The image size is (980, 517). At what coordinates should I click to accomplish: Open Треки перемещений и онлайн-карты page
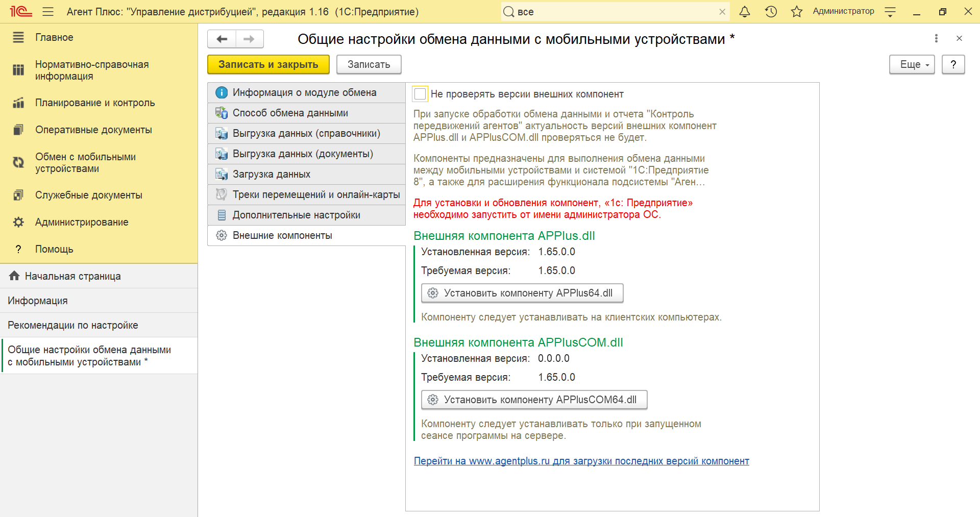click(306, 194)
